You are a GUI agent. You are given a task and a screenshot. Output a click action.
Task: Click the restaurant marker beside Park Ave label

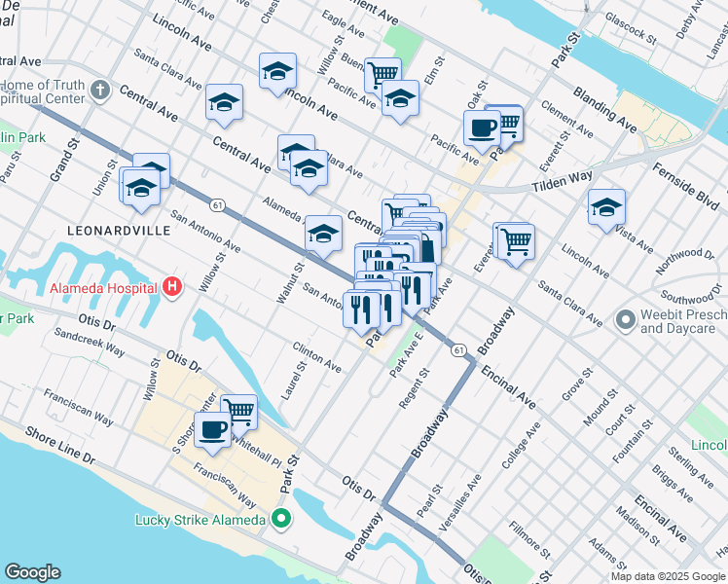point(413,292)
